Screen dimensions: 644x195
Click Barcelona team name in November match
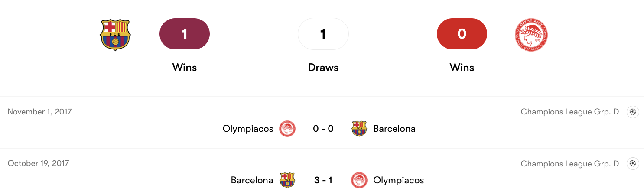click(x=394, y=129)
